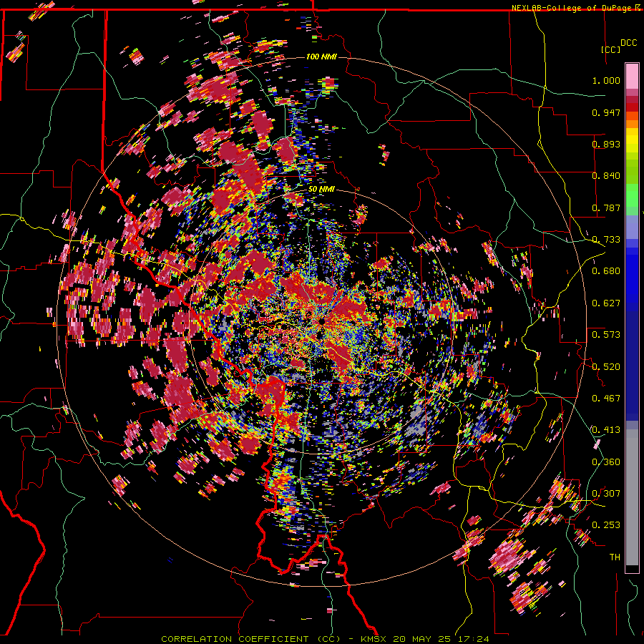The height and width of the screenshot is (644, 644).
Task: Click the radar site at the rings' center
Action: coord(321,321)
